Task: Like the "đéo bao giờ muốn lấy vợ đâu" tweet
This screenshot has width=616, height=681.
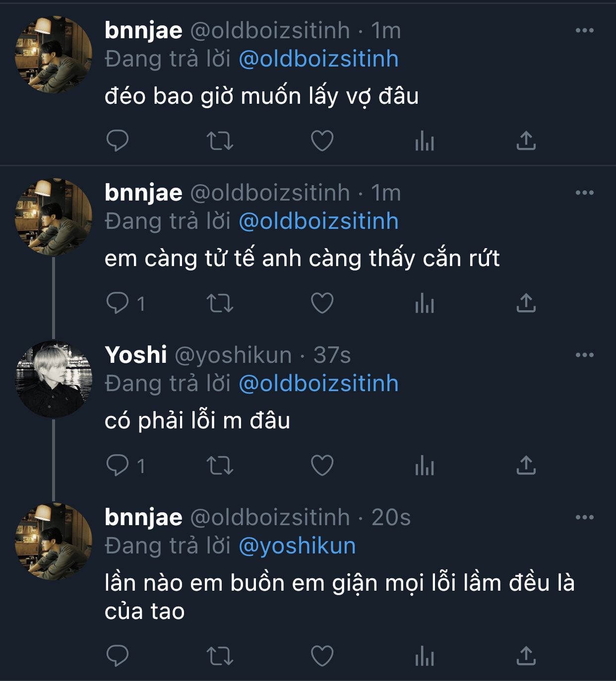Action: 322,140
